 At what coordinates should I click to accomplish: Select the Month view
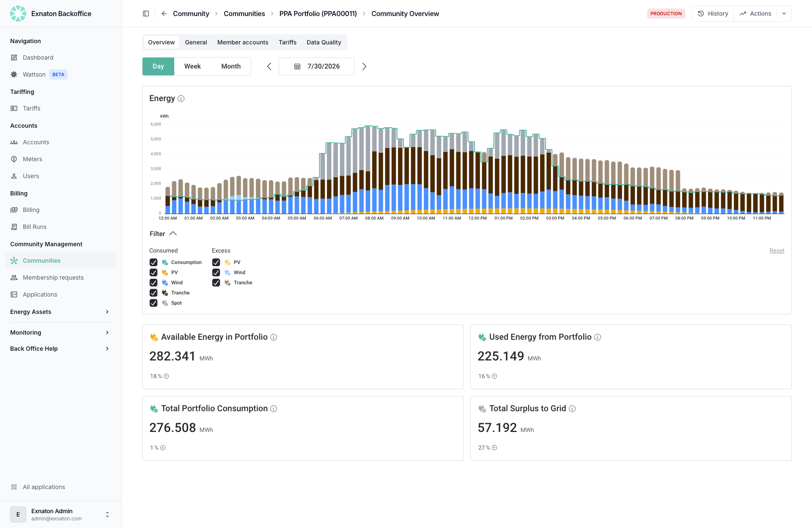point(231,66)
